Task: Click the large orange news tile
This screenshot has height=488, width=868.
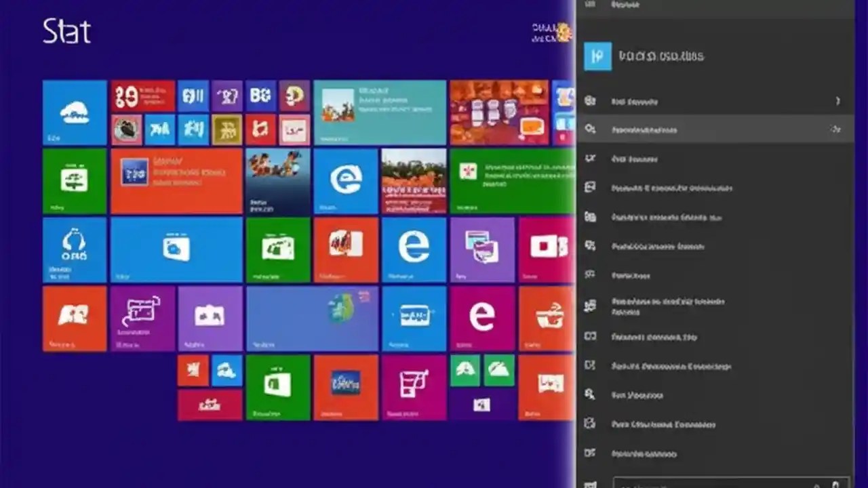Action: click(x=498, y=113)
